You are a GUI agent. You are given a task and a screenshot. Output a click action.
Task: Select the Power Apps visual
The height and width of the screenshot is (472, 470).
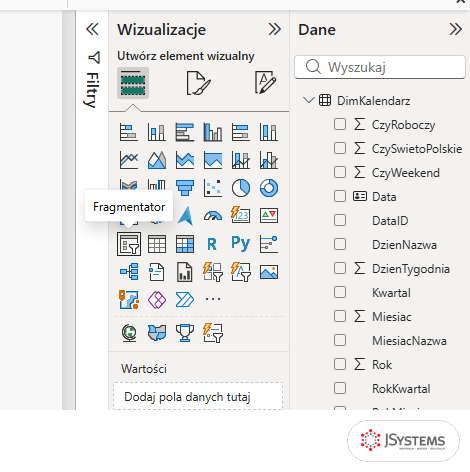pos(157,299)
